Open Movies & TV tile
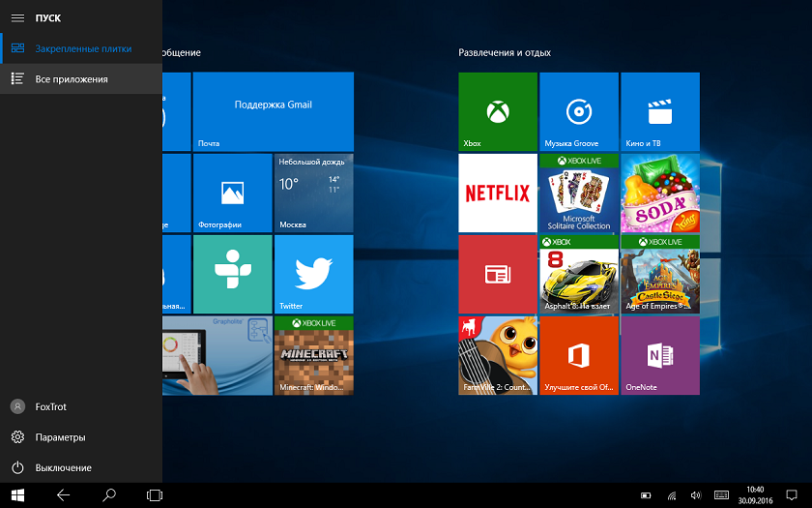812x508 pixels. [x=659, y=111]
